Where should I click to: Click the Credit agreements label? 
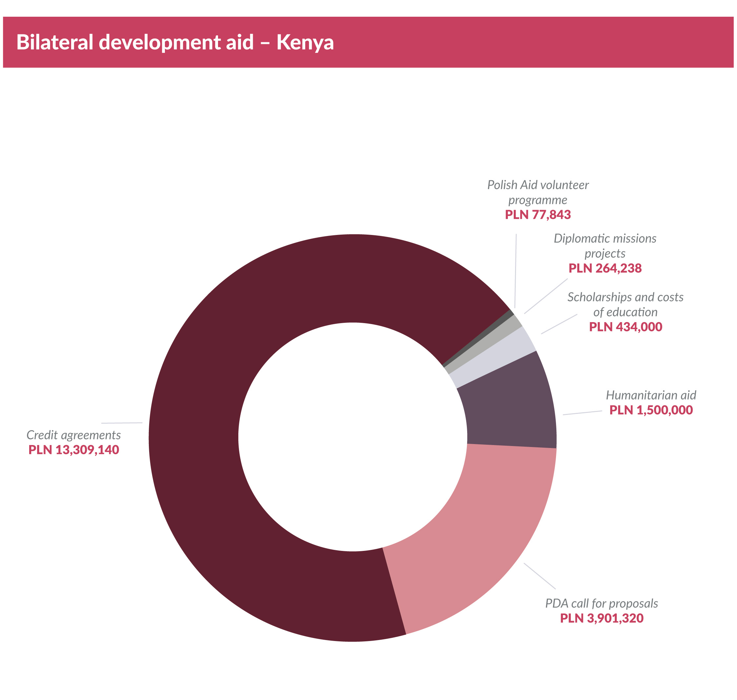pos(73,435)
